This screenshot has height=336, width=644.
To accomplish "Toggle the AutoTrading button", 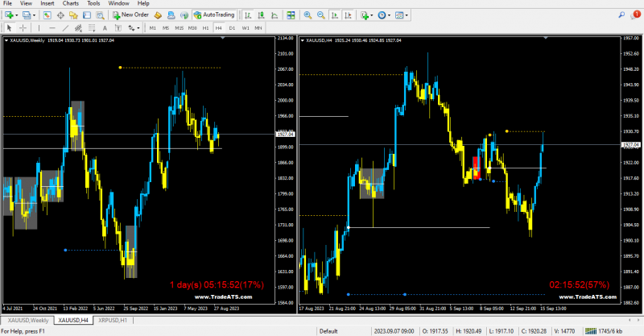I will click(x=214, y=15).
